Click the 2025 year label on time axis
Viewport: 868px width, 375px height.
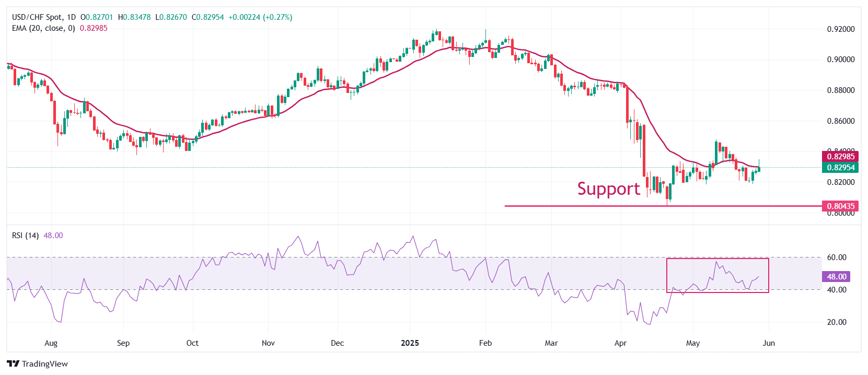click(410, 343)
